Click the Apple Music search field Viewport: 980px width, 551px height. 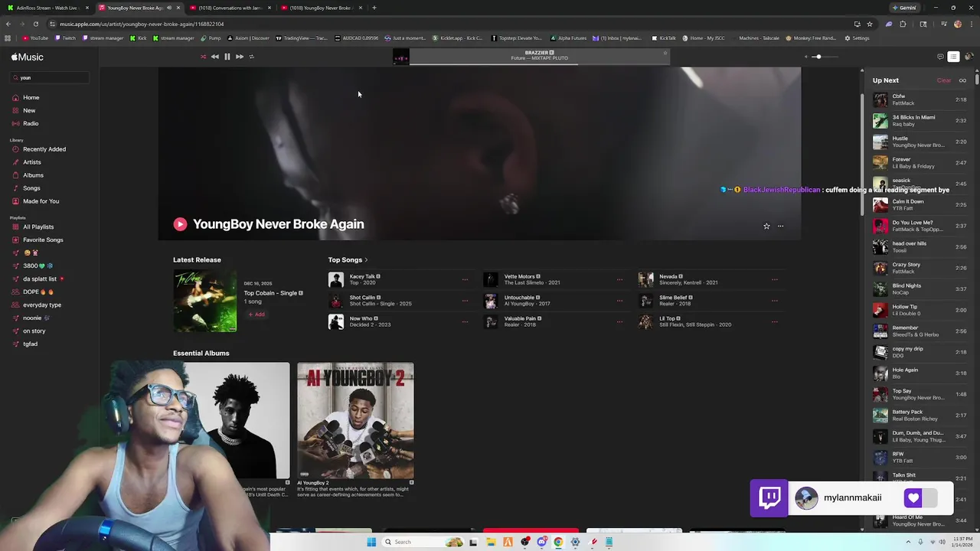pos(51,77)
